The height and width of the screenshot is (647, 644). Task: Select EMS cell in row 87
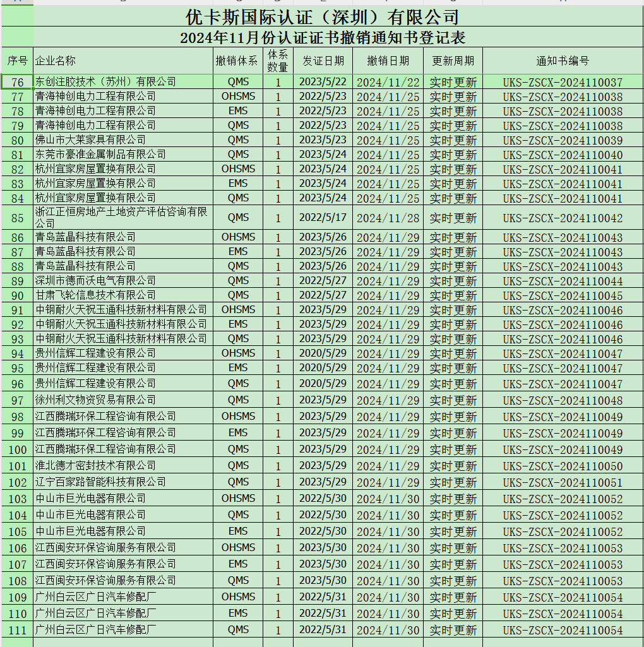click(x=238, y=251)
